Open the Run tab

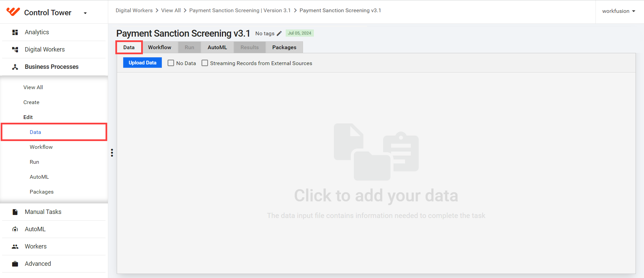189,47
